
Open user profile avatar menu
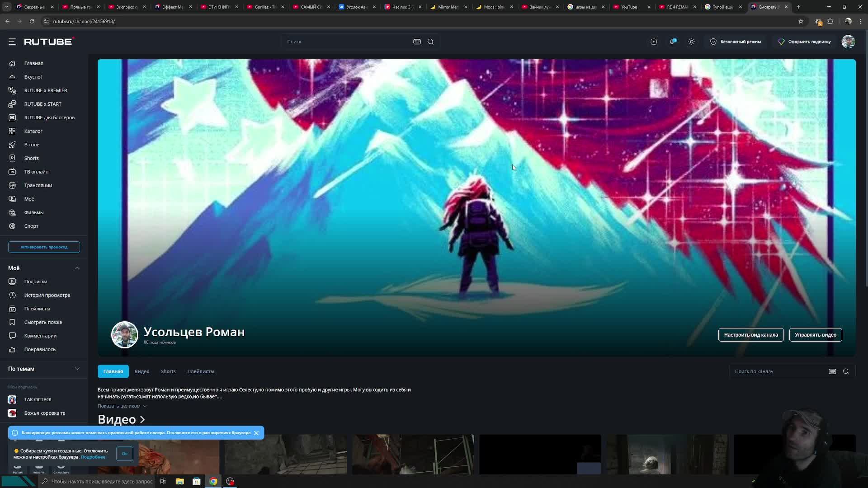click(x=848, y=42)
